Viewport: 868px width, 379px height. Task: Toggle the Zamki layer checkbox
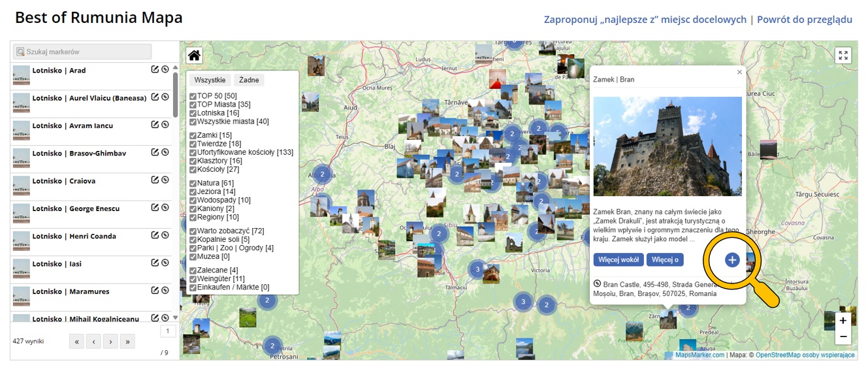[x=193, y=135]
